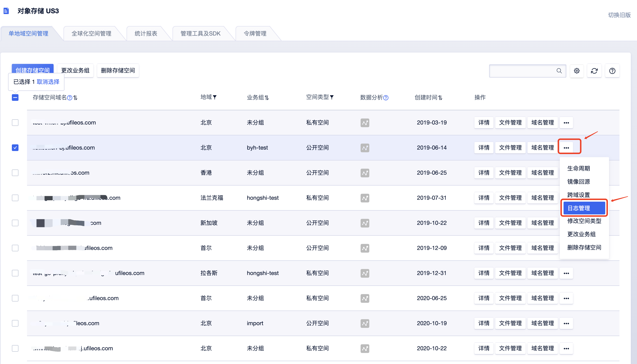This screenshot has height=364, width=637.
Task: Click the search magnifier icon
Action: point(559,71)
